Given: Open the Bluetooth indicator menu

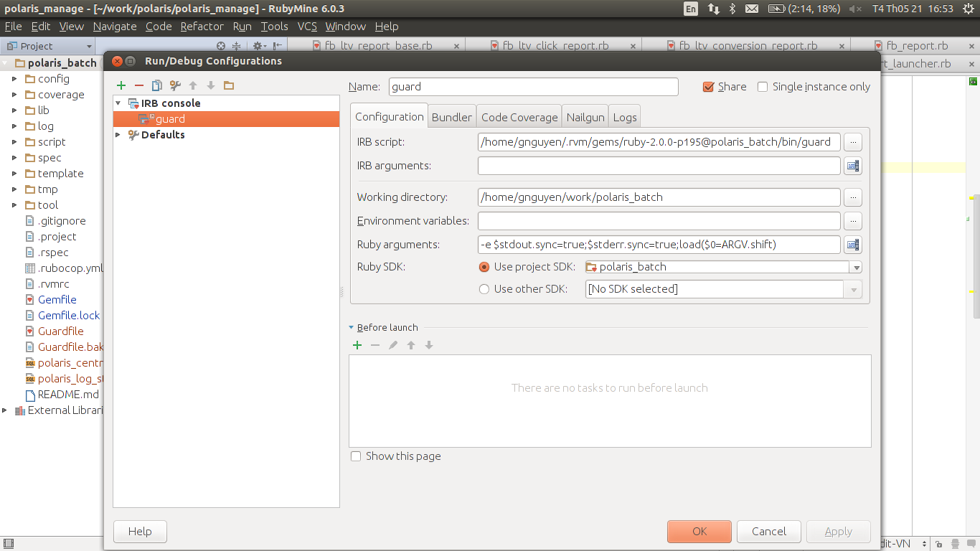Looking at the screenshot, I should click(732, 9).
